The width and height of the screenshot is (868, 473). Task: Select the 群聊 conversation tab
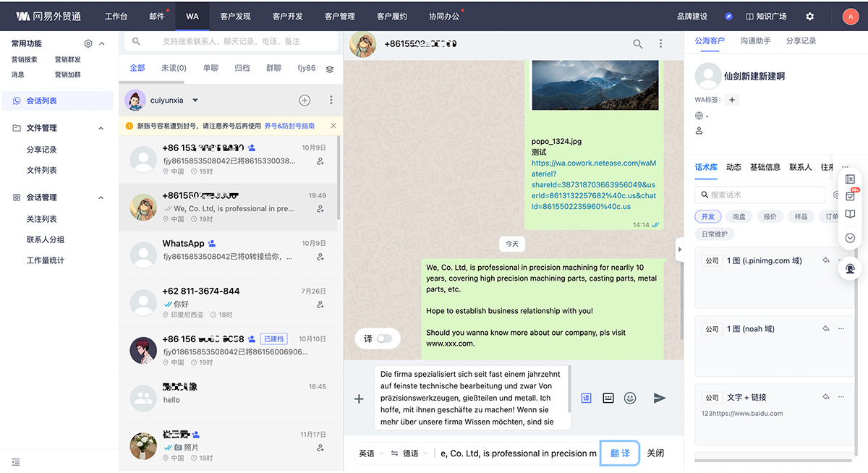[x=273, y=68]
